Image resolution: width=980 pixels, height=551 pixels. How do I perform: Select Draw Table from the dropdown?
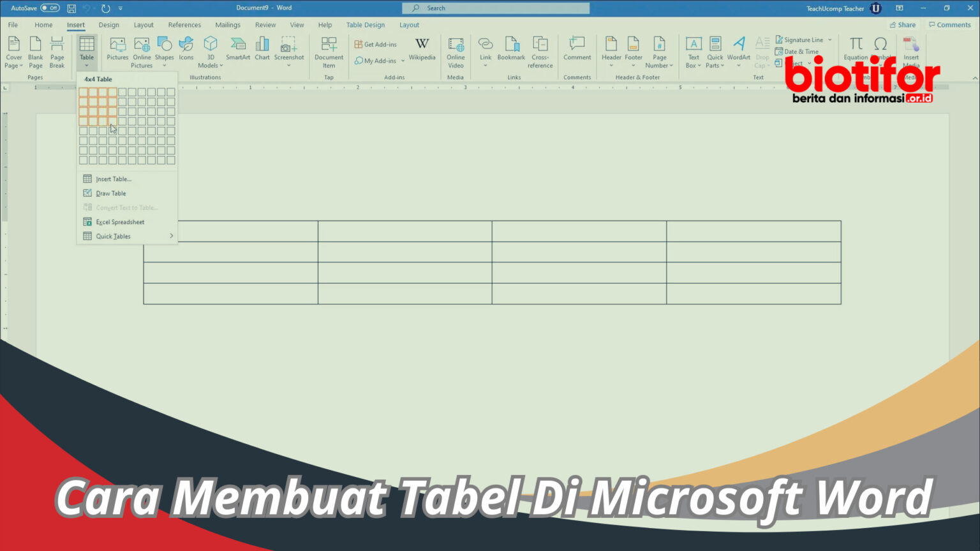[x=110, y=193]
